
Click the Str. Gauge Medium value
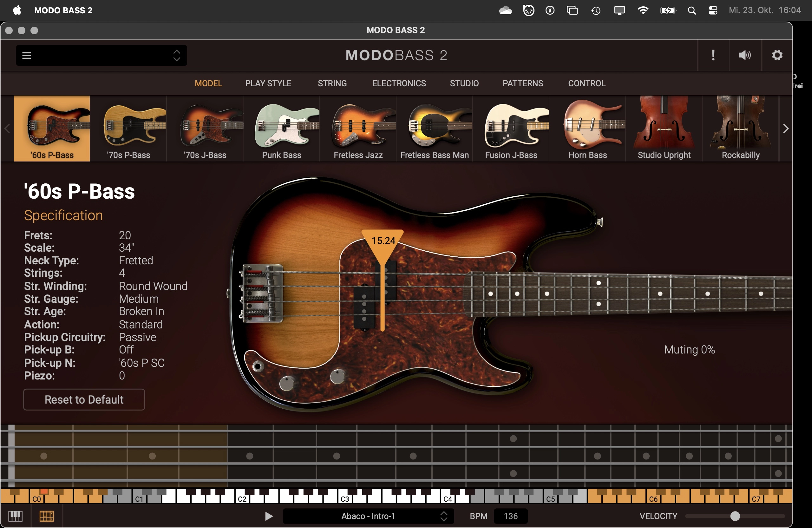(139, 299)
